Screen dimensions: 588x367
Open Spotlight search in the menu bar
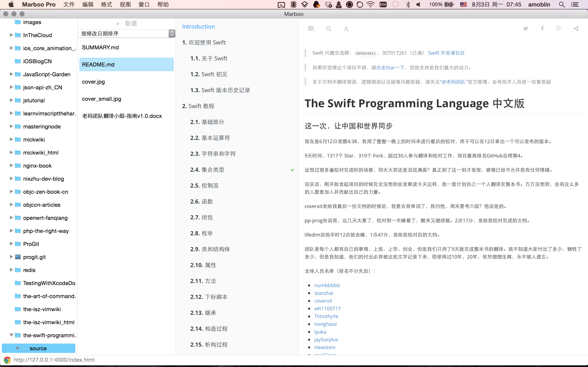pos(561,5)
